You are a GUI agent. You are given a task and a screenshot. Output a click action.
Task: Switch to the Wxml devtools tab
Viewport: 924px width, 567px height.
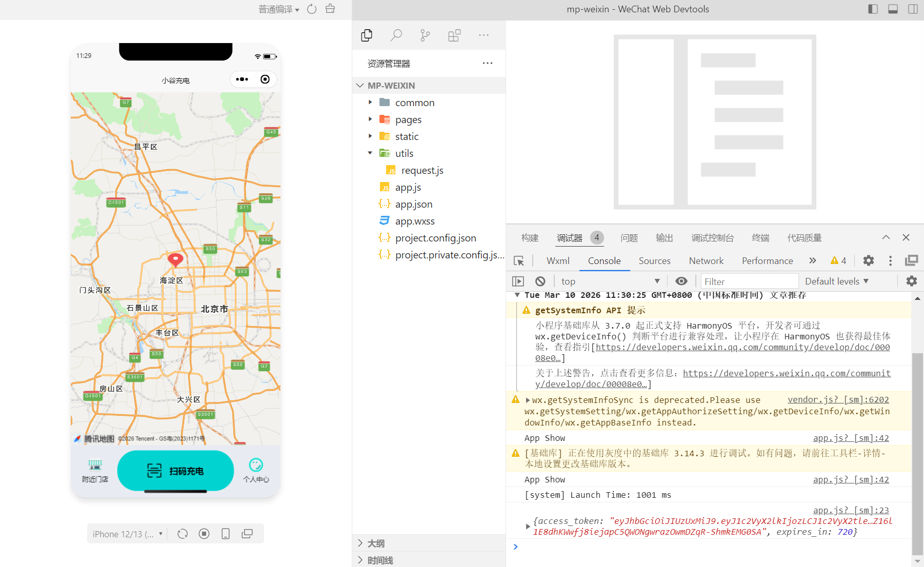(558, 260)
